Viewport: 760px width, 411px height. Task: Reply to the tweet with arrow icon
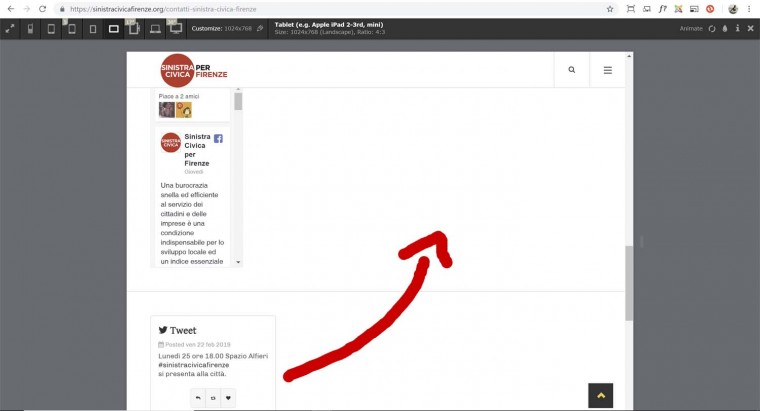click(198, 398)
